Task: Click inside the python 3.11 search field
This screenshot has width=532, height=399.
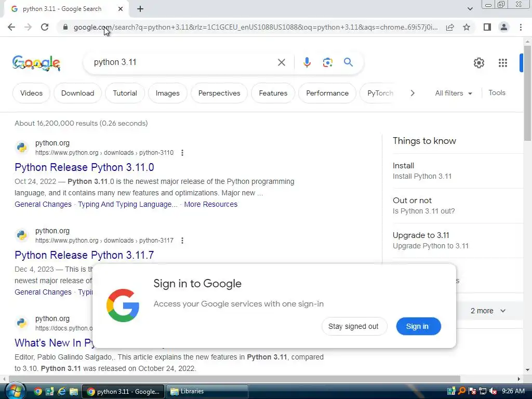Action: 183,62
